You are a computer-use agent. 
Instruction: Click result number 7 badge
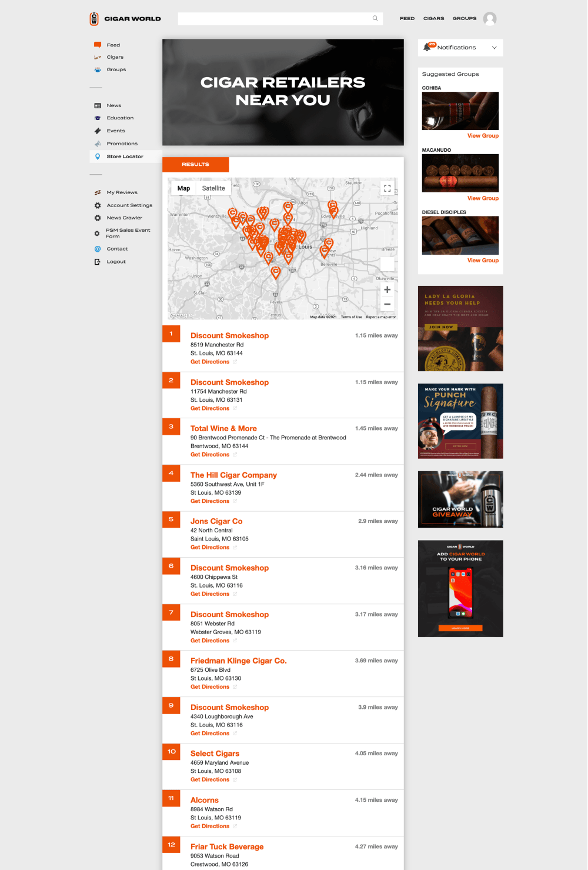(171, 613)
